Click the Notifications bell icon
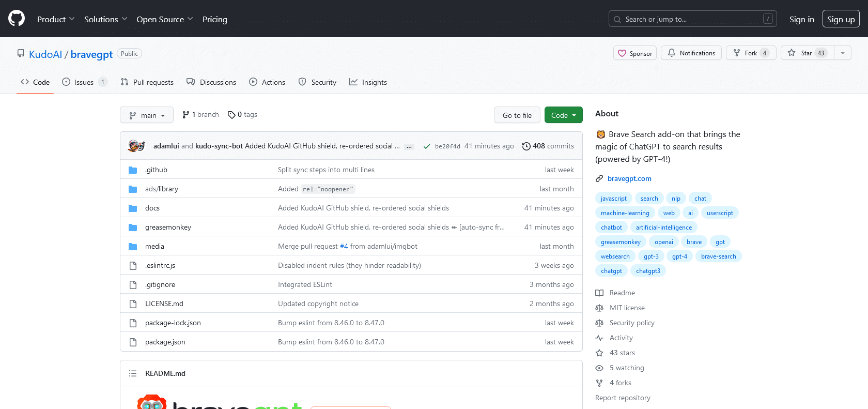The width and height of the screenshot is (868, 409). coord(672,53)
